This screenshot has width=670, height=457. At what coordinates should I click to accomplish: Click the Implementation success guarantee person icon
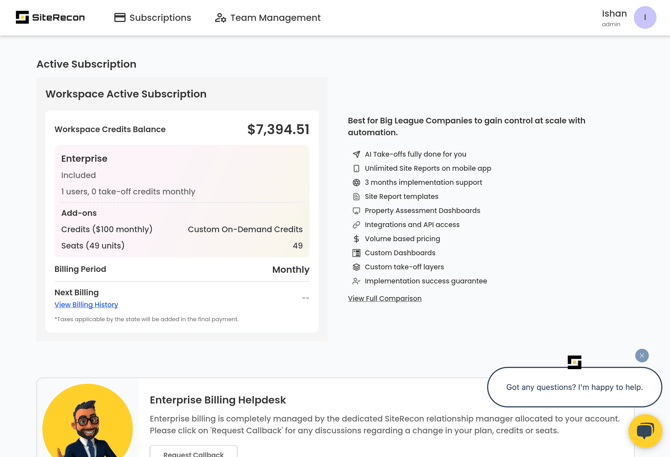[x=356, y=281]
